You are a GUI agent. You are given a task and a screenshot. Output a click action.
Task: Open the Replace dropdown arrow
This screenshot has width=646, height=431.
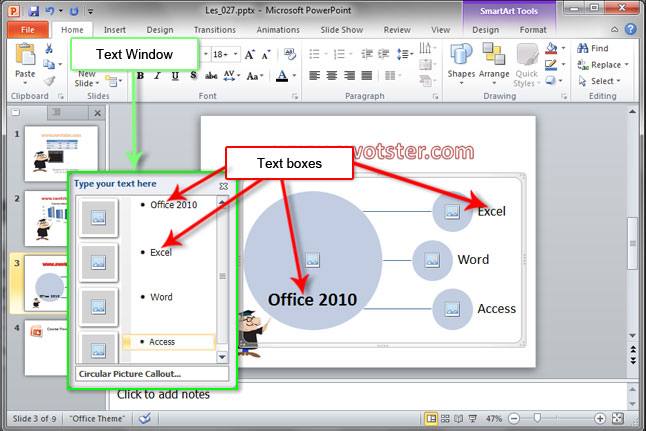coord(626,65)
